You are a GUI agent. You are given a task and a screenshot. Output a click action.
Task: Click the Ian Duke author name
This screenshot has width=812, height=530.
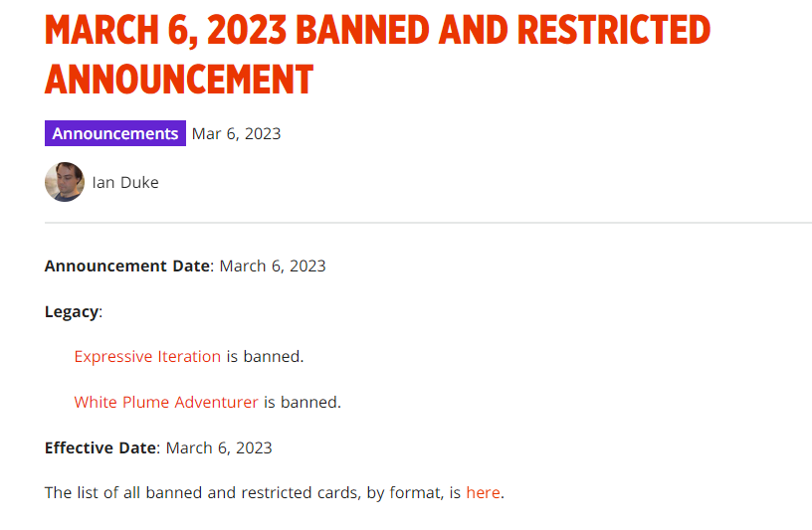click(125, 182)
